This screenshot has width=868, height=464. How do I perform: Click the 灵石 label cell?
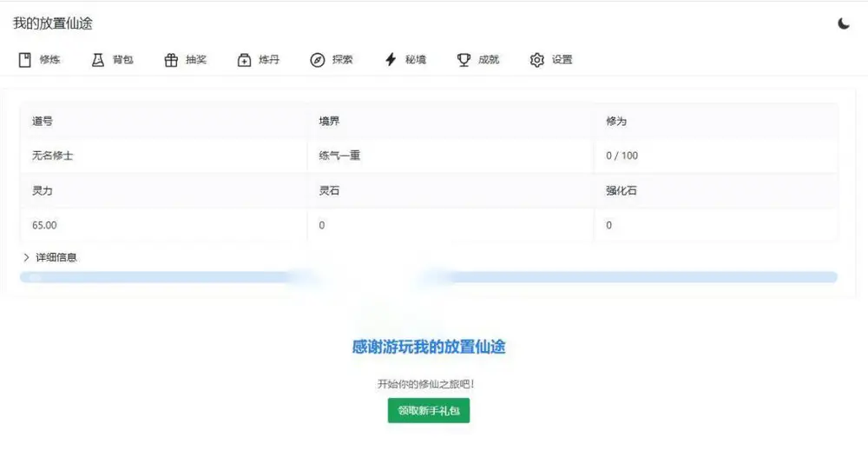click(x=450, y=190)
